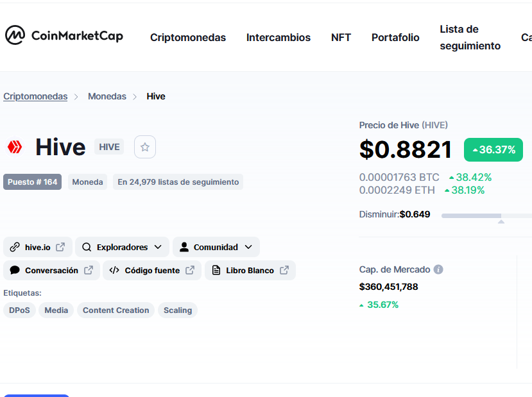Open Lista de seguimiento menu item
532x397 pixels.
point(470,37)
